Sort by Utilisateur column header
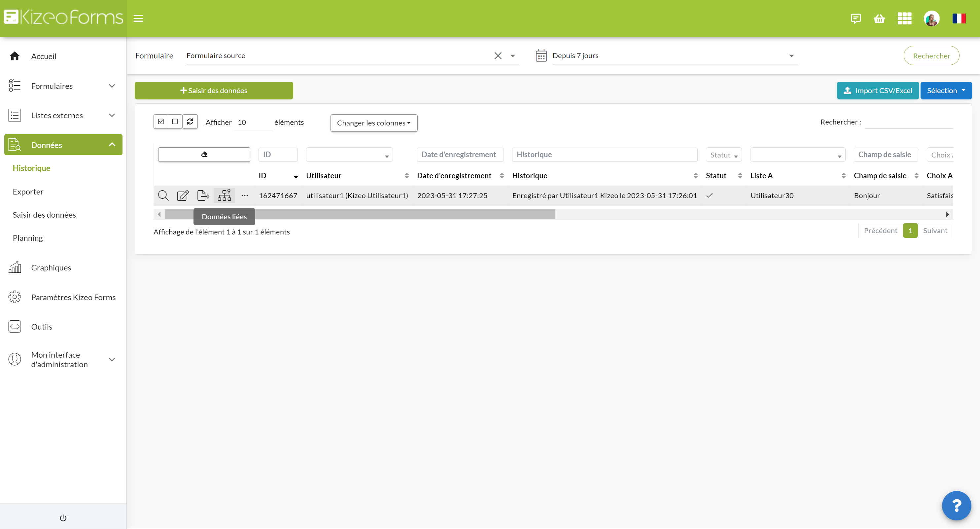The height and width of the screenshot is (529, 980). (x=357, y=175)
